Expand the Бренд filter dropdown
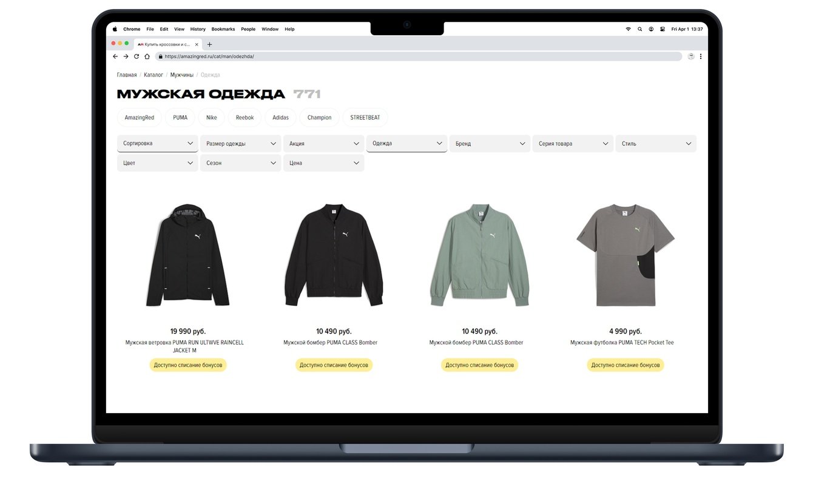The image size is (813, 504). coord(490,144)
